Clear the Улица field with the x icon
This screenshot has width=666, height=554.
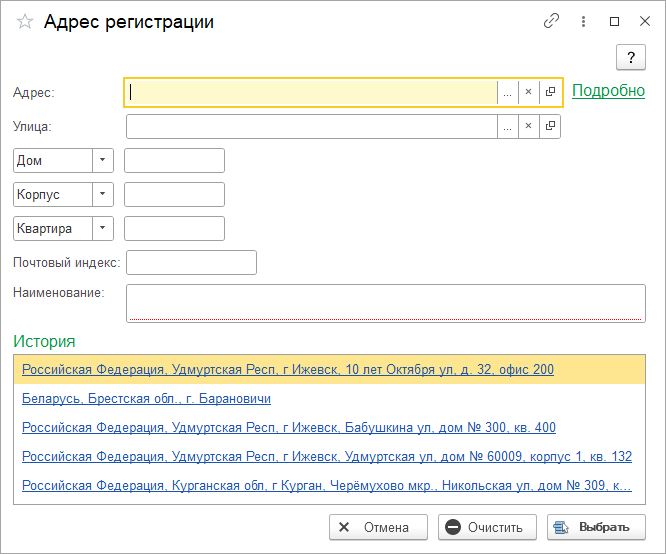pos(528,126)
